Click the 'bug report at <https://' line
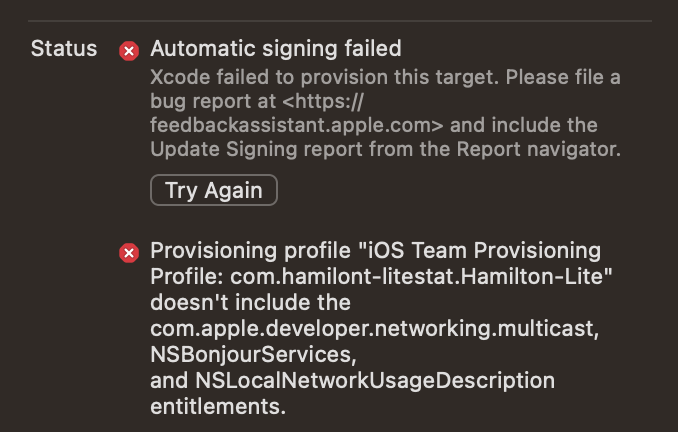The height and width of the screenshot is (432, 678). (257, 102)
